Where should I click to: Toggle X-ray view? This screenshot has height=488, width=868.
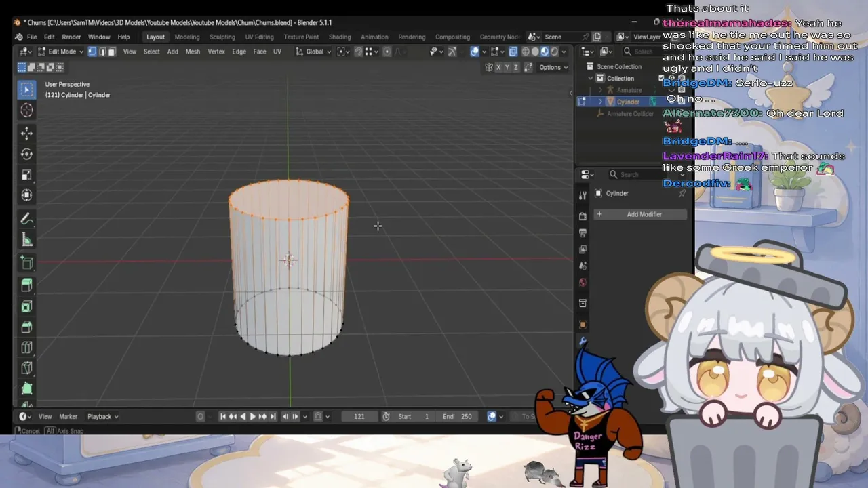coord(513,52)
